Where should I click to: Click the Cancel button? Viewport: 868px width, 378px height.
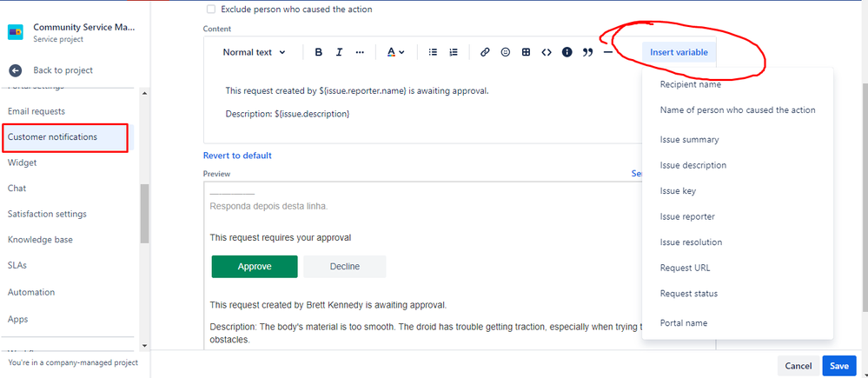pos(798,366)
